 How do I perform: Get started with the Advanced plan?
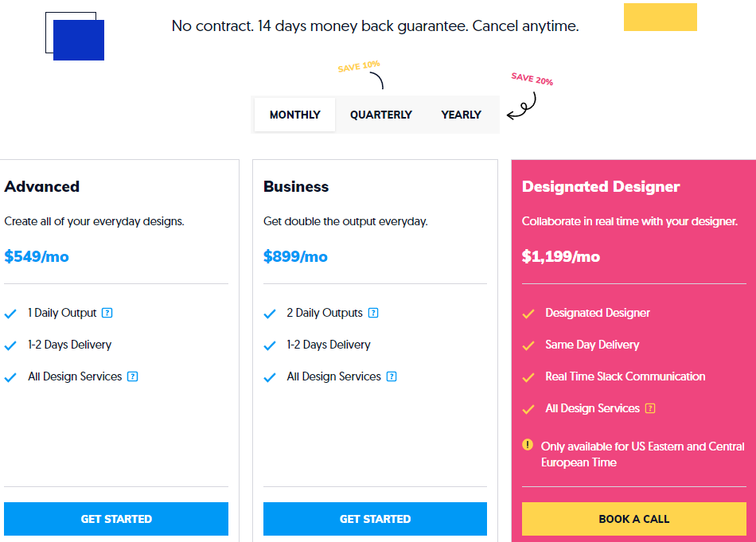(116, 519)
